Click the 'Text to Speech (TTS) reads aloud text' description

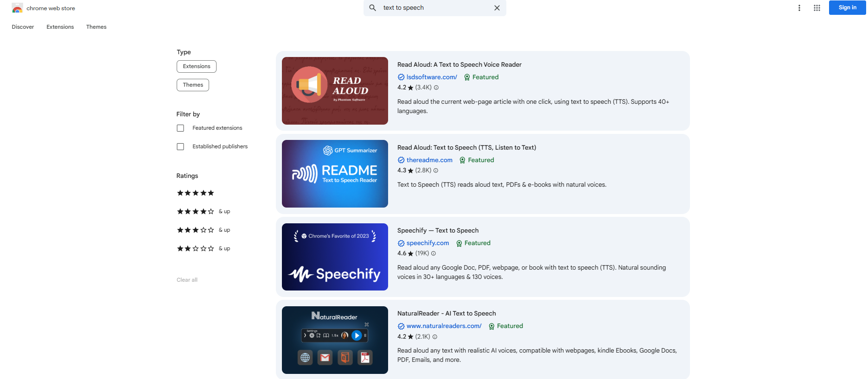point(502,184)
